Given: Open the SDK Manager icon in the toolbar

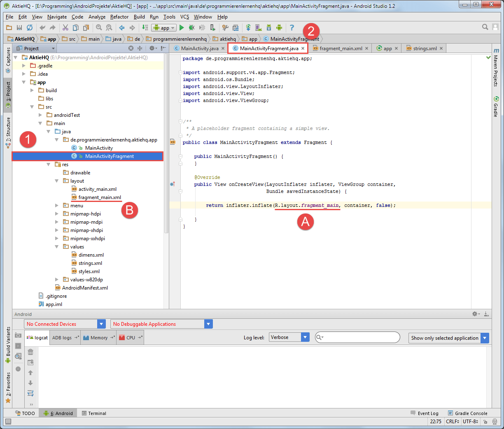Looking at the screenshot, I should 270,28.
